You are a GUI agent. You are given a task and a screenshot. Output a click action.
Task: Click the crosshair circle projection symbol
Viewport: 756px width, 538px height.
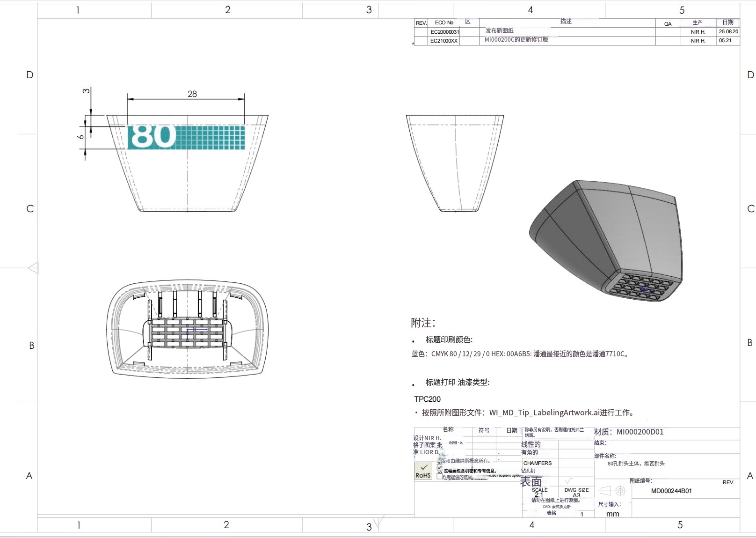tap(620, 491)
